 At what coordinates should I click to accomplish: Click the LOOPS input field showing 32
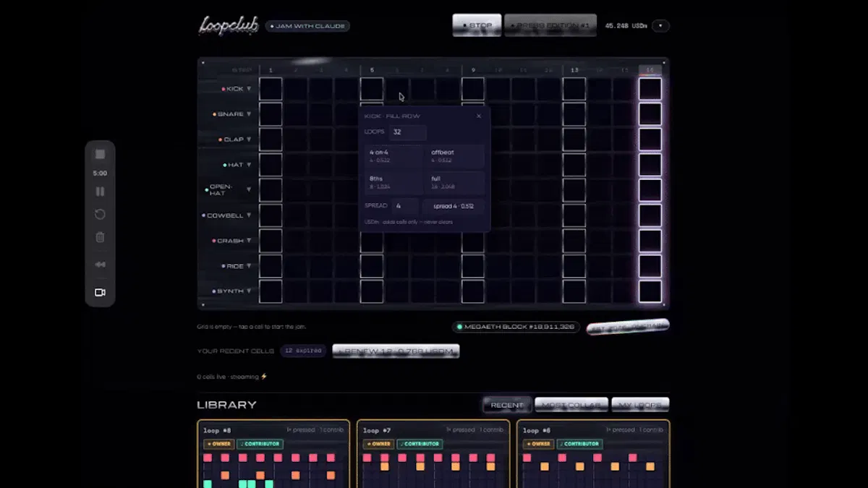pos(408,132)
